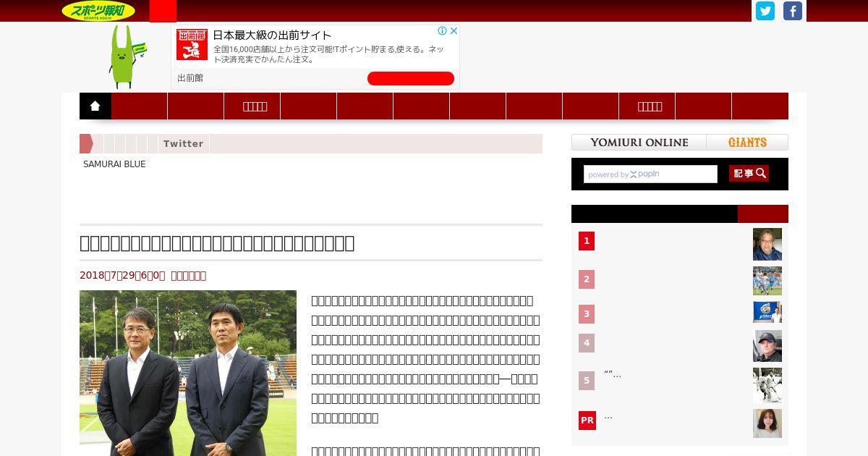868x456 pixels.
Task: Click woman thumbnail of PR item
Action: coord(767,423)
